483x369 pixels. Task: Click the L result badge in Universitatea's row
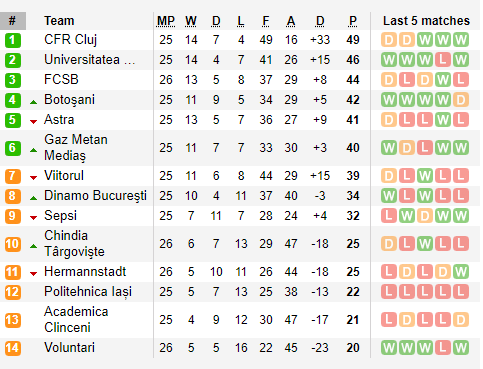[443, 60]
